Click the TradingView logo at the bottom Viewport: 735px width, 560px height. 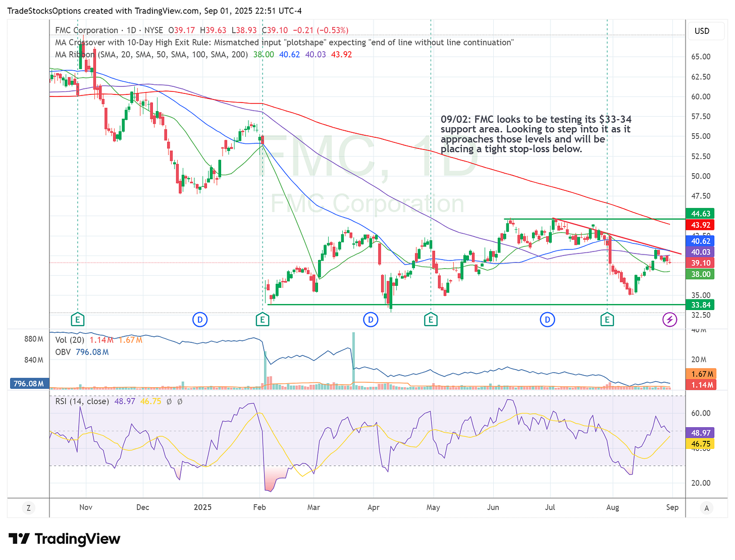65,539
